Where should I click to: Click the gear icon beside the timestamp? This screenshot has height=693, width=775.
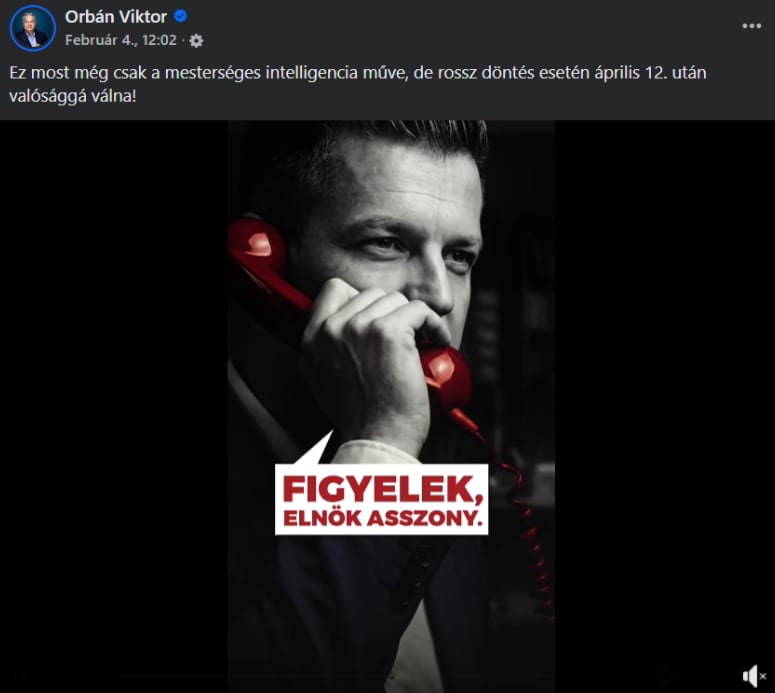(x=196, y=41)
